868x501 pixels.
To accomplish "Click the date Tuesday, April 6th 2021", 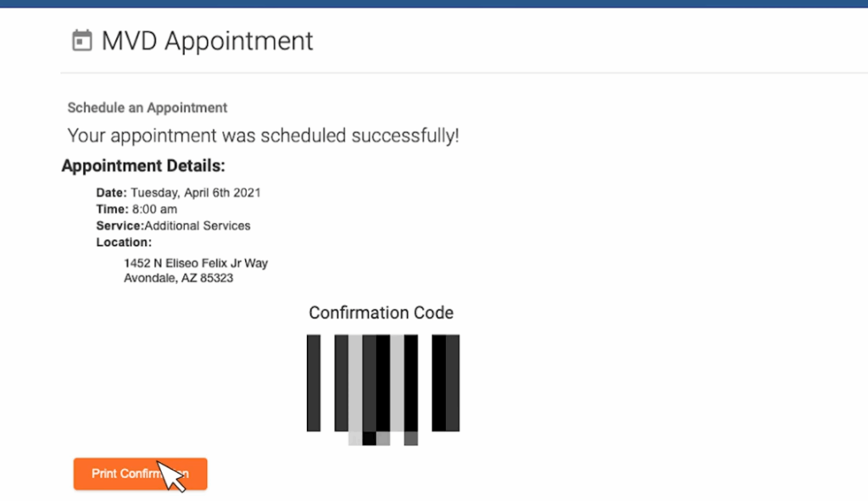I will click(196, 192).
